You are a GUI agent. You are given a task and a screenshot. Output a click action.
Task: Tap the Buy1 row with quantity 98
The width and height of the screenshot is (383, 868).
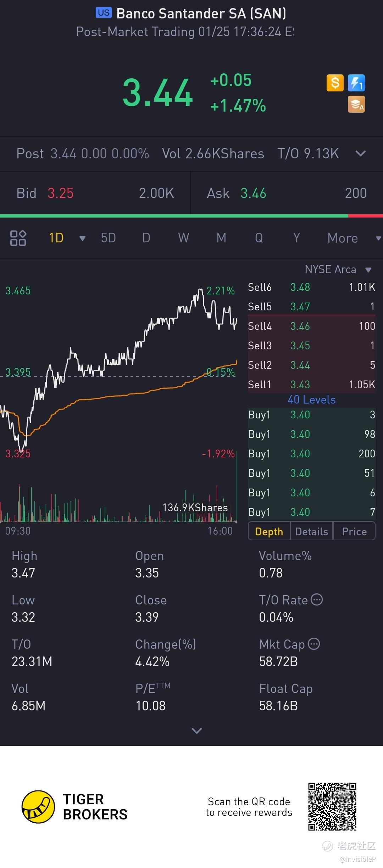click(312, 434)
